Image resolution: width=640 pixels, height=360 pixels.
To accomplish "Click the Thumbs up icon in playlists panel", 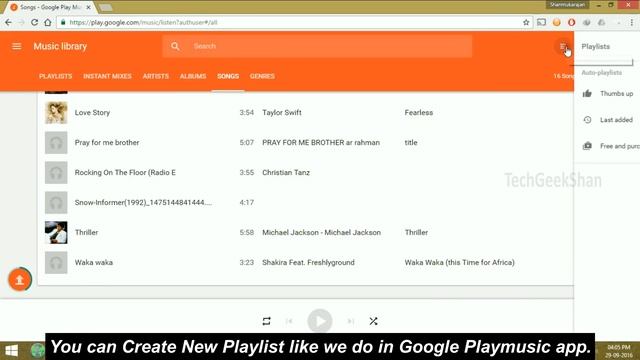I will click(587, 93).
